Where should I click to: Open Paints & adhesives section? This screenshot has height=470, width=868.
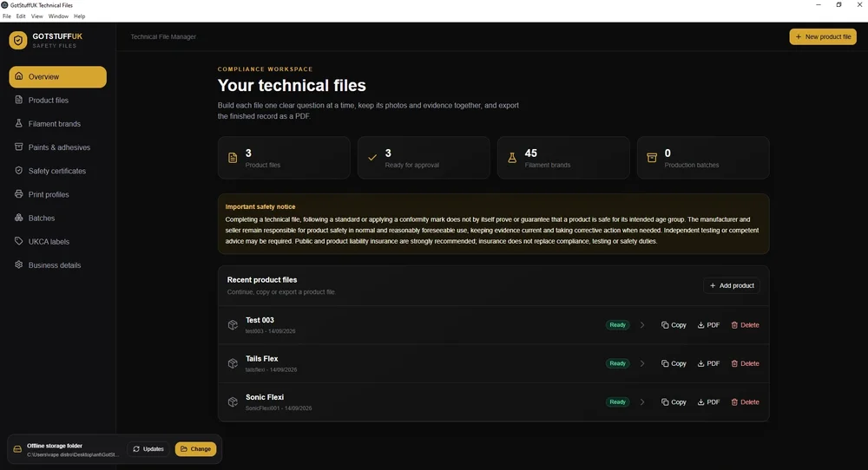click(57, 147)
